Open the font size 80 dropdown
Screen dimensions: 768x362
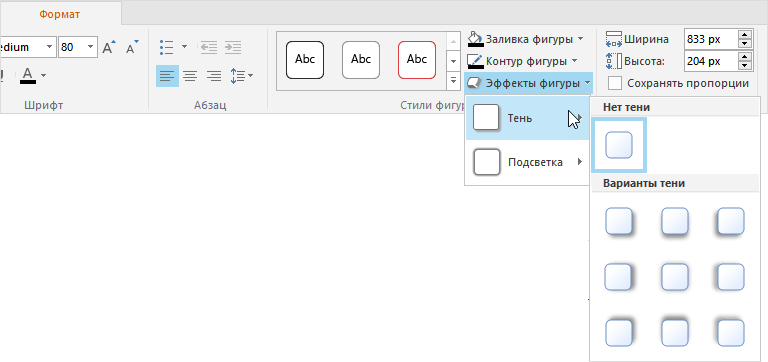pyautogui.click(x=91, y=47)
